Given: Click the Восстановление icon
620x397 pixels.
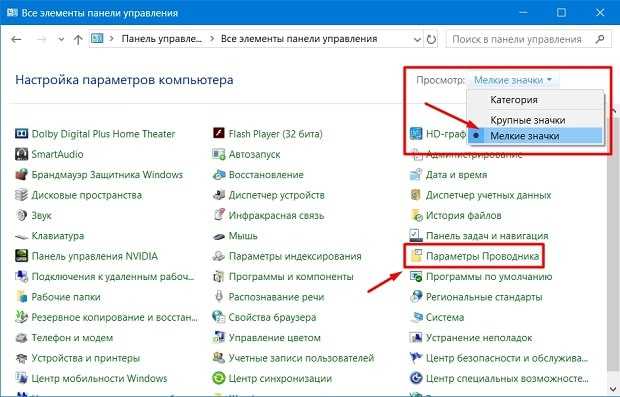Looking at the screenshot, I should click(219, 174).
